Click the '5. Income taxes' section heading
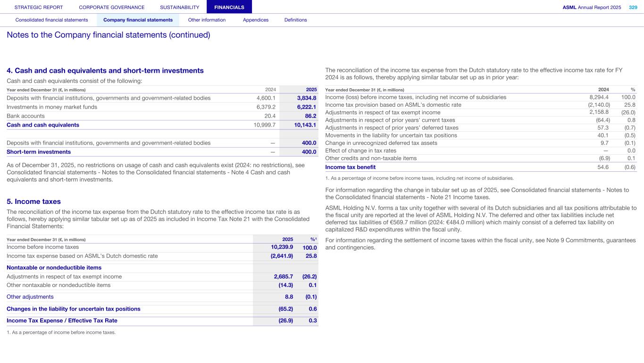This screenshot has height=363, width=644. point(33,202)
